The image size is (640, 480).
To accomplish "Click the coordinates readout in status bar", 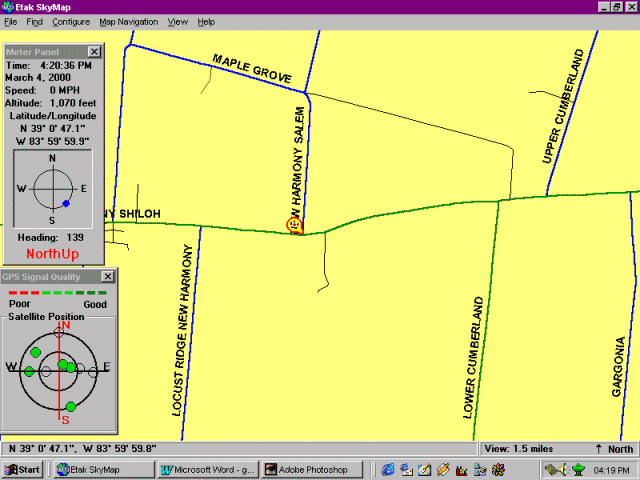I will click(82, 449).
